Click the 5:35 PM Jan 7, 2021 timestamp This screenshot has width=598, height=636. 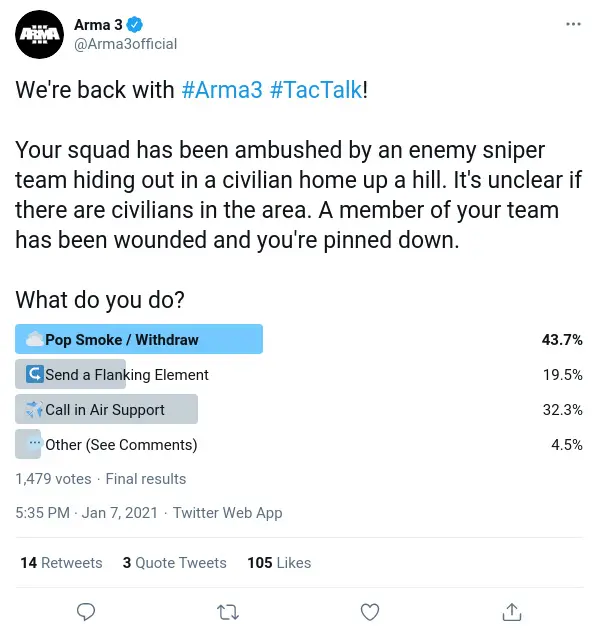86,513
